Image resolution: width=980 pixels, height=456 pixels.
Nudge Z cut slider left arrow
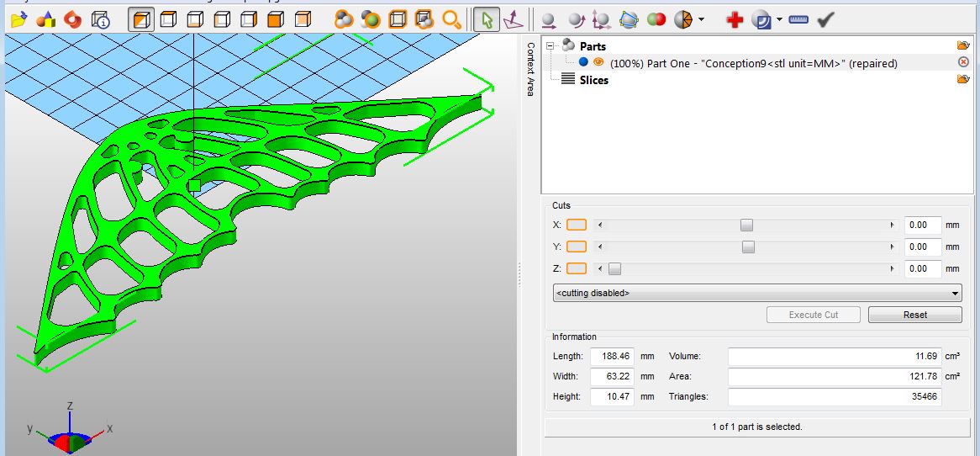coord(600,269)
